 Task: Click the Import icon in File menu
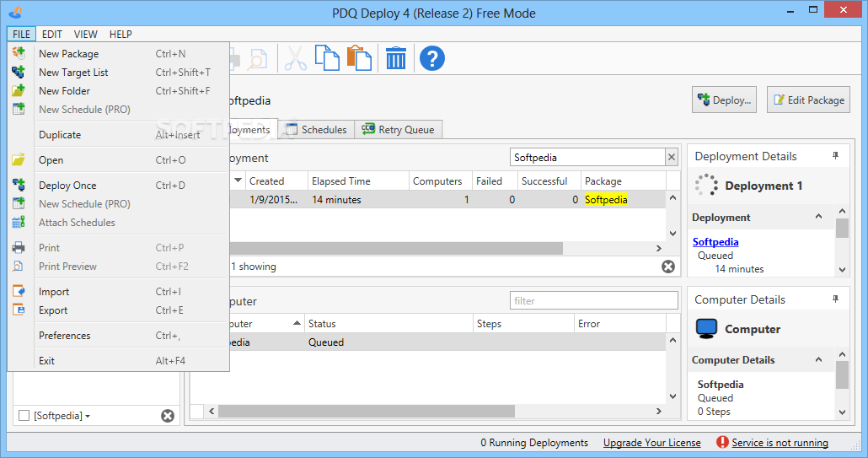click(x=19, y=291)
